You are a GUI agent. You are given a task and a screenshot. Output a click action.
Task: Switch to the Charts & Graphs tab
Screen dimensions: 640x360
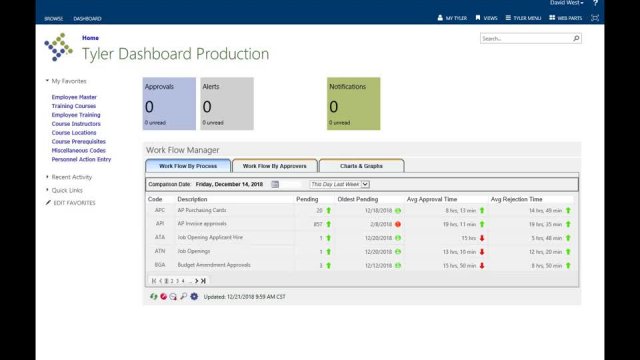(362, 166)
